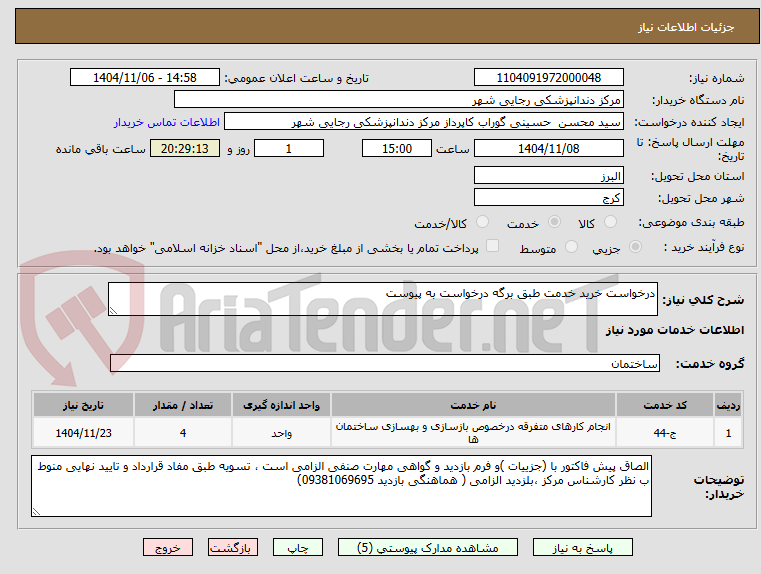Click the شرح کلی نیاز text area

pyautogui.click(x=382, y=299)
